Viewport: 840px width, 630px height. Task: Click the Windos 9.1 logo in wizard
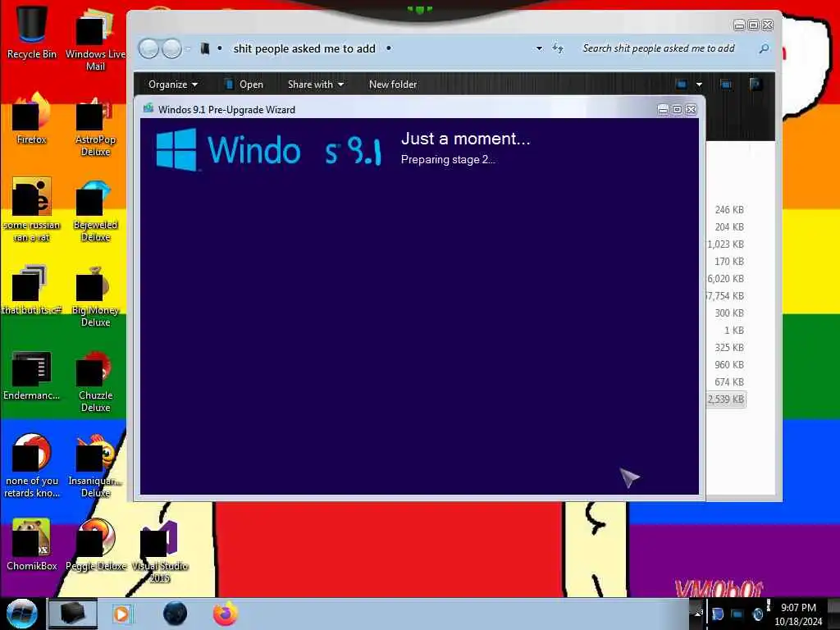(268, 149)
